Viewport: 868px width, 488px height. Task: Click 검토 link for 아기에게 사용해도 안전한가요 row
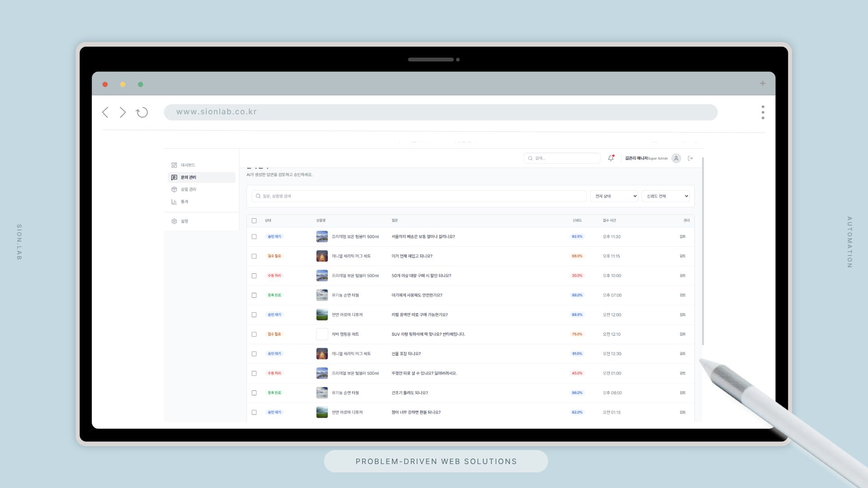(683, 295)
